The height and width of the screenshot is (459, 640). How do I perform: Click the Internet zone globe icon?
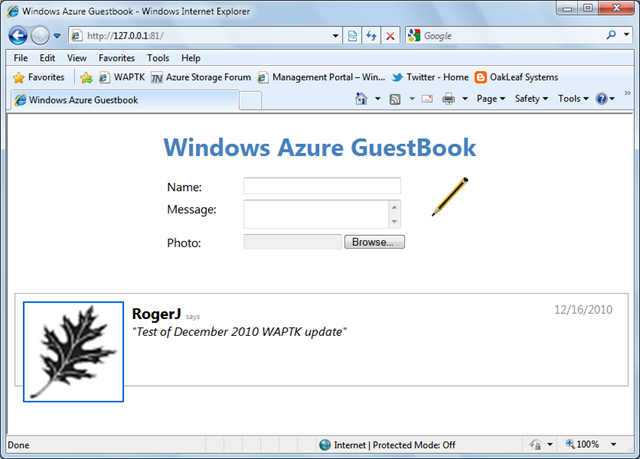(x=325, y=445)
